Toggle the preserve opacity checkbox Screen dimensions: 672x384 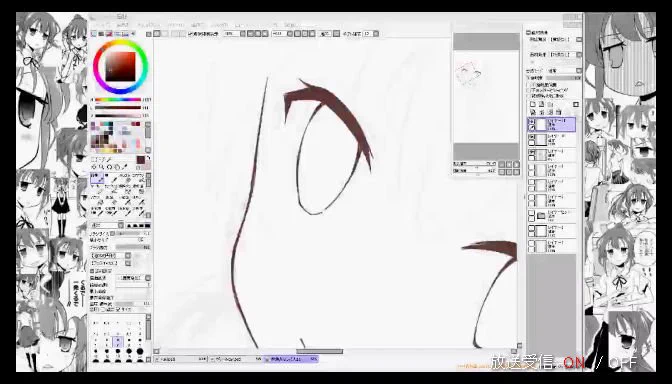click(528, 85)
